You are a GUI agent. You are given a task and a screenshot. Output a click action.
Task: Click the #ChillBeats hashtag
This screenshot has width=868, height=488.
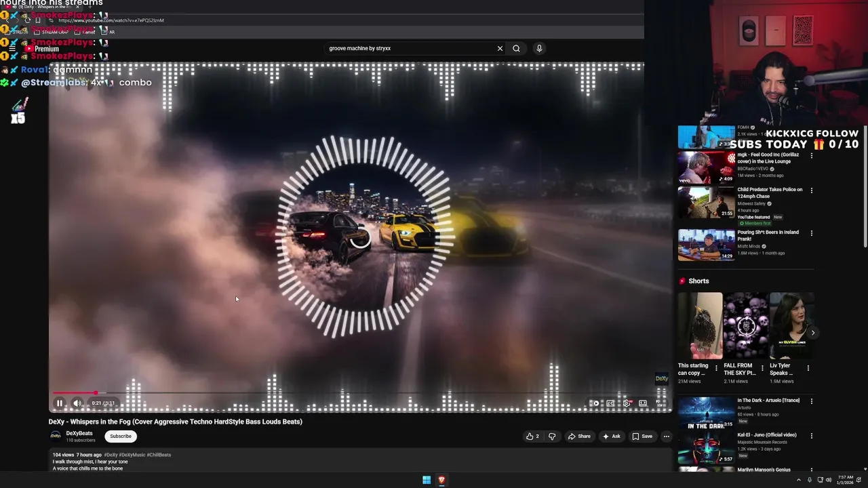click(x=159, y=455)
